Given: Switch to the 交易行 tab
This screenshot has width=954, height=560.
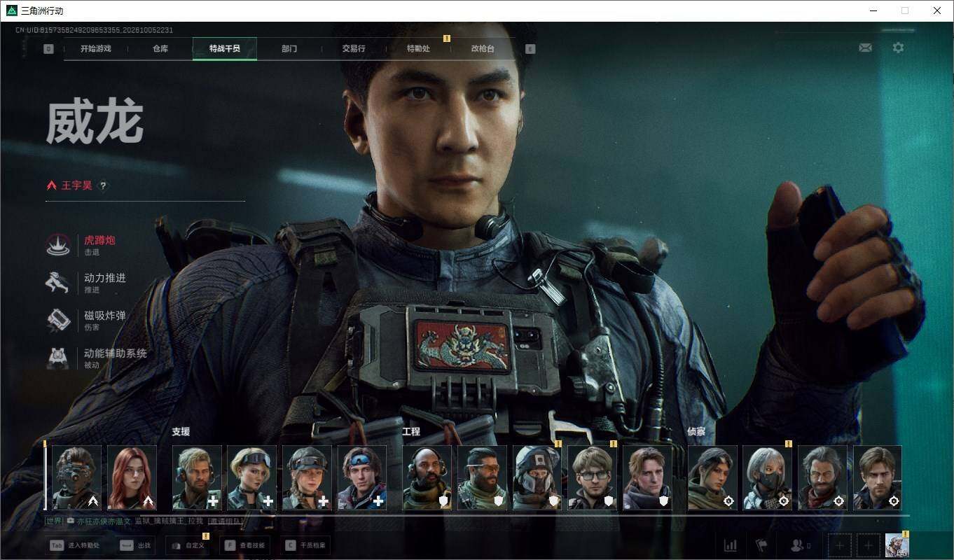Looking at the screenshot, I should 354,49.
